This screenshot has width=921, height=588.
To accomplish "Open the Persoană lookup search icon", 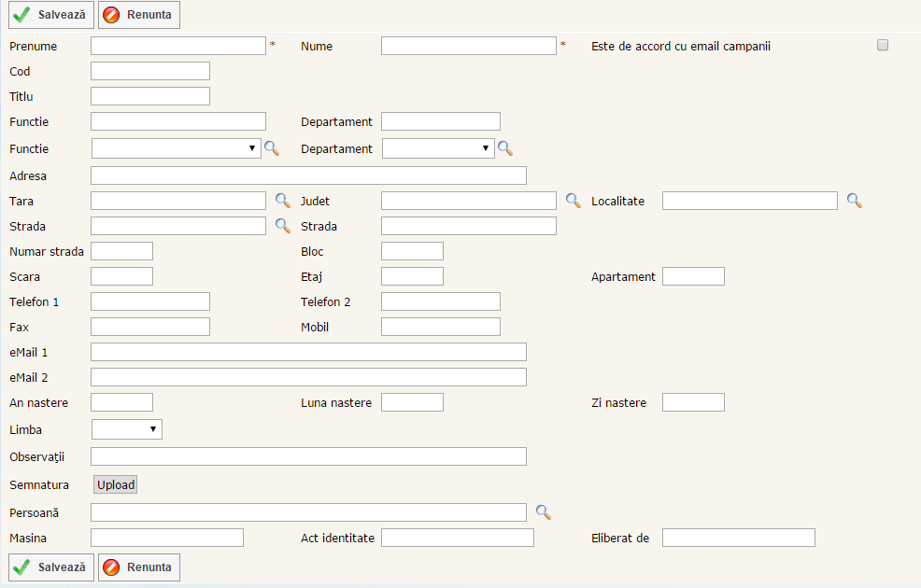I will coord(543,512).
